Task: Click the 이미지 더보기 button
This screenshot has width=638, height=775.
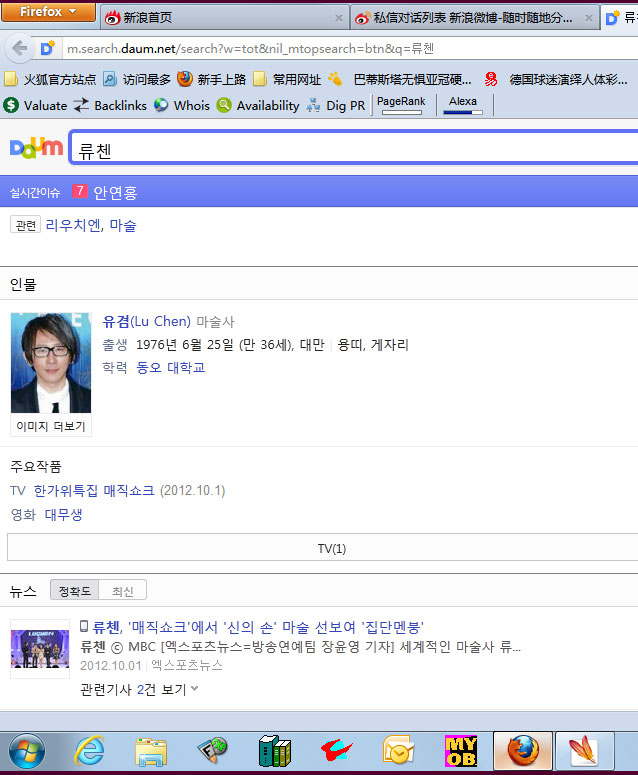Action: click(x=51, y=426)
